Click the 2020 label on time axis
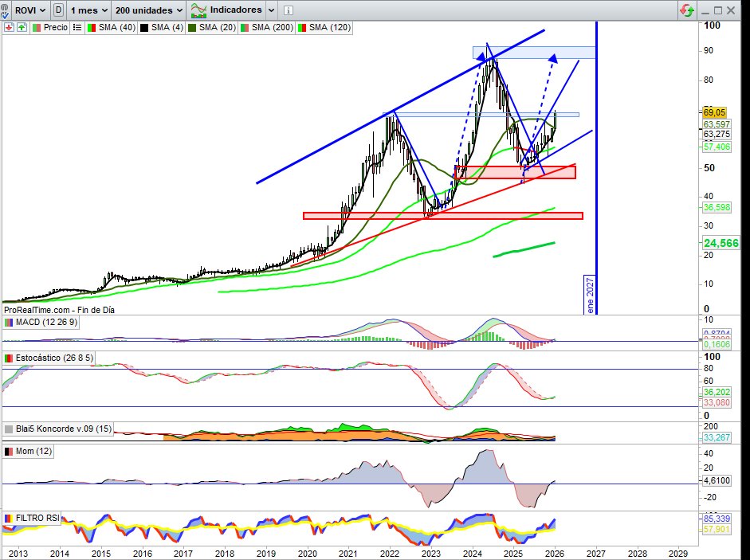The width and height of the screenshot is (750, 560). coord(307,554)
